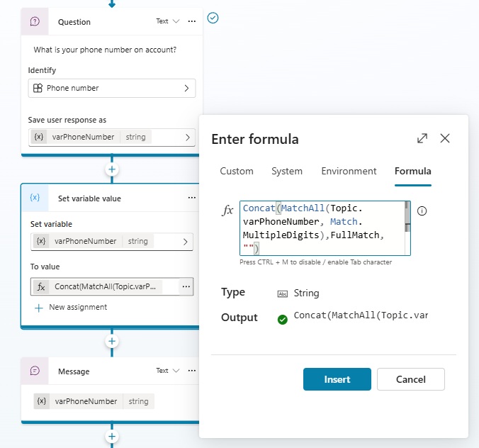
Task: Open the Set variable value node options menu
Action: pos(191,198)
